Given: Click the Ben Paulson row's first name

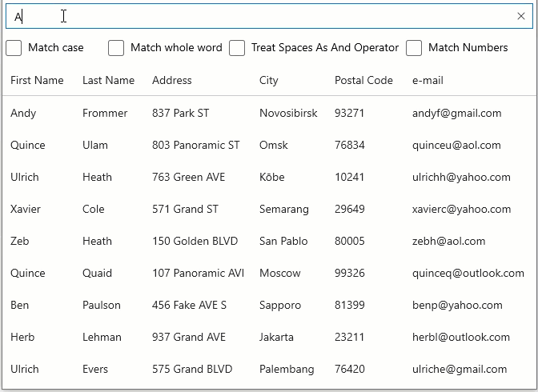Looking at the screenshot, I should 20,305.
